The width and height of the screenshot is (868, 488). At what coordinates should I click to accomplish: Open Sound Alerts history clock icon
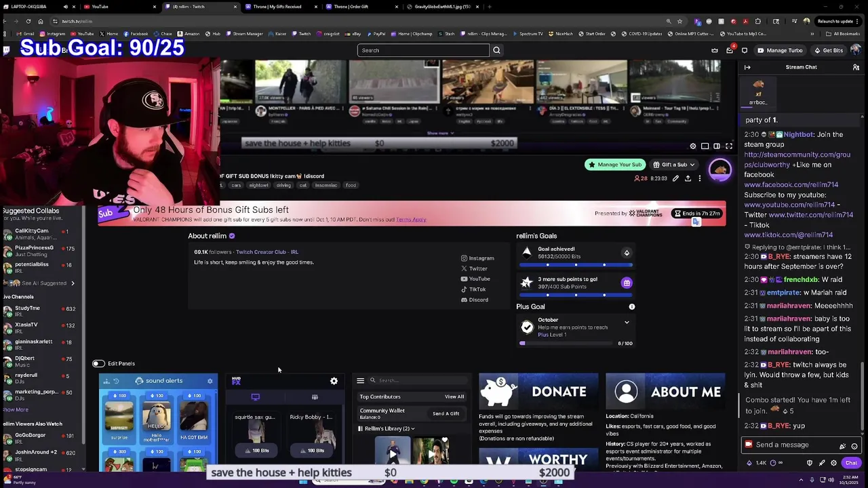116,381
